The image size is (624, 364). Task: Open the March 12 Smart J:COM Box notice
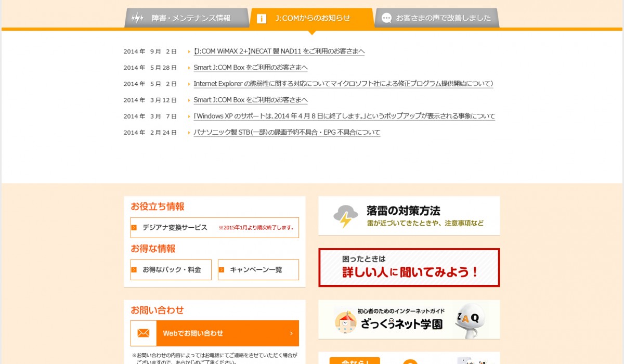pos(250,100)
